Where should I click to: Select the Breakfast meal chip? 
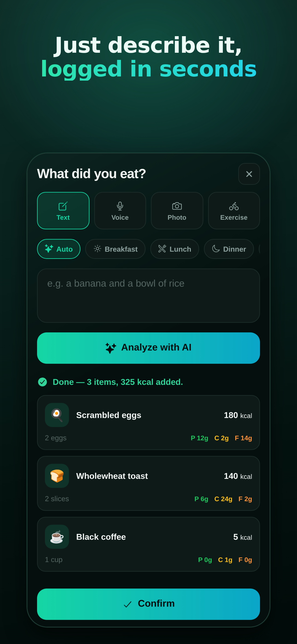click(115, 249)
